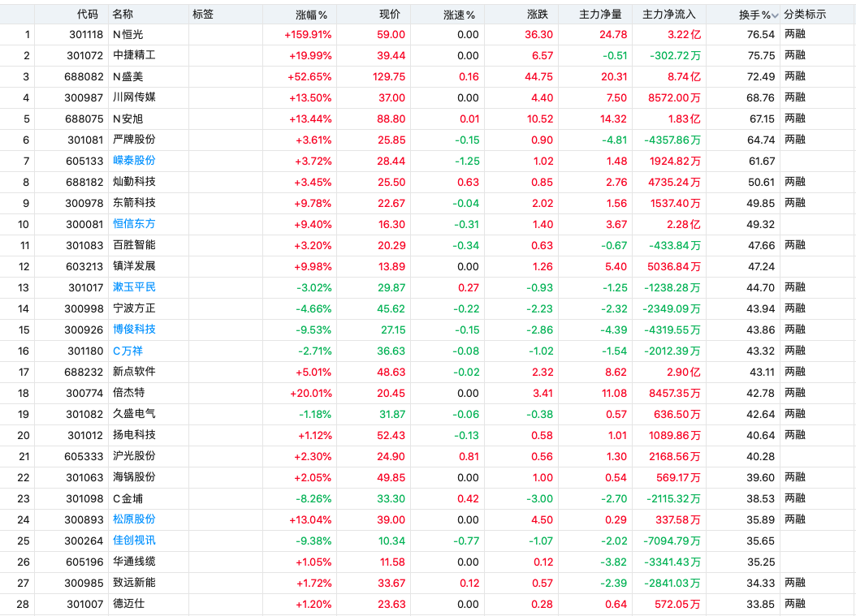Select the 严牌股份 stock name

pyautogui.click(x=134, y=139)
